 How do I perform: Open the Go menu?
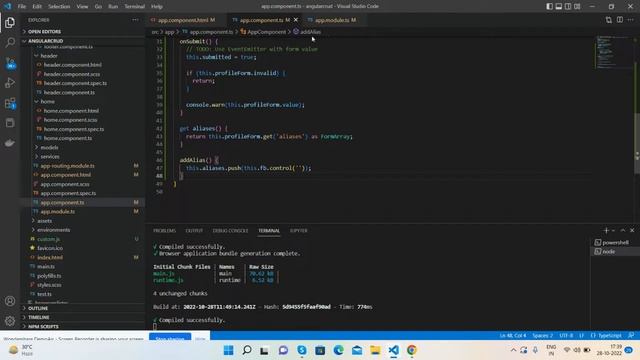(98, 6)
